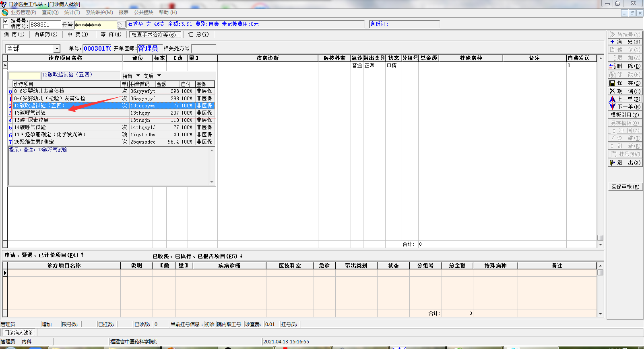Image resolution: width=644 pixels, height=349 pixels.
Task: Click the lower grid vertical scrollbar thumb
Action: point(600,272)
